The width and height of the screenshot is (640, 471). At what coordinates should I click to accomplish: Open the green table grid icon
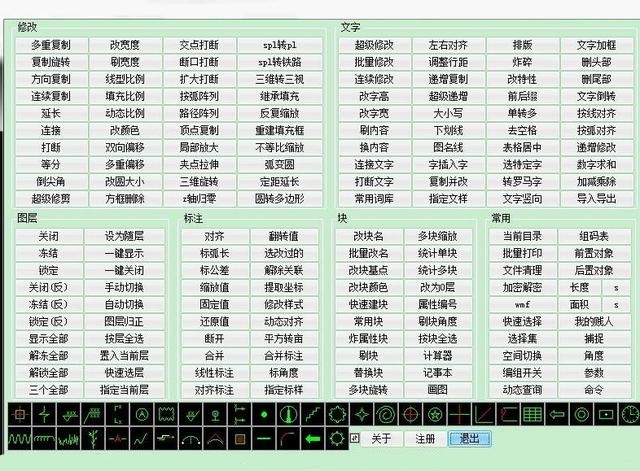pos(533,415)
